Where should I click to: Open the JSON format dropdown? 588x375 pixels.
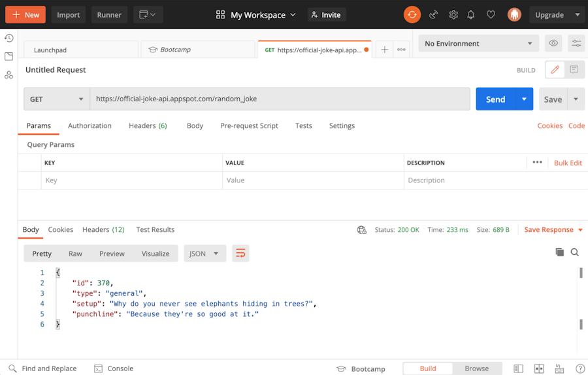(x=204, y=253)
